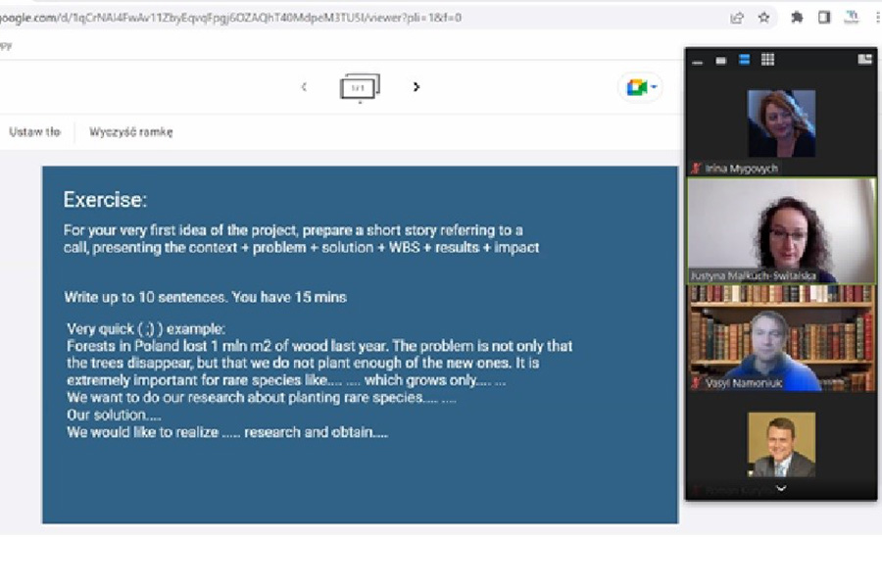
Task: Go to the previous slide arrow
Action: click(305, 86)
